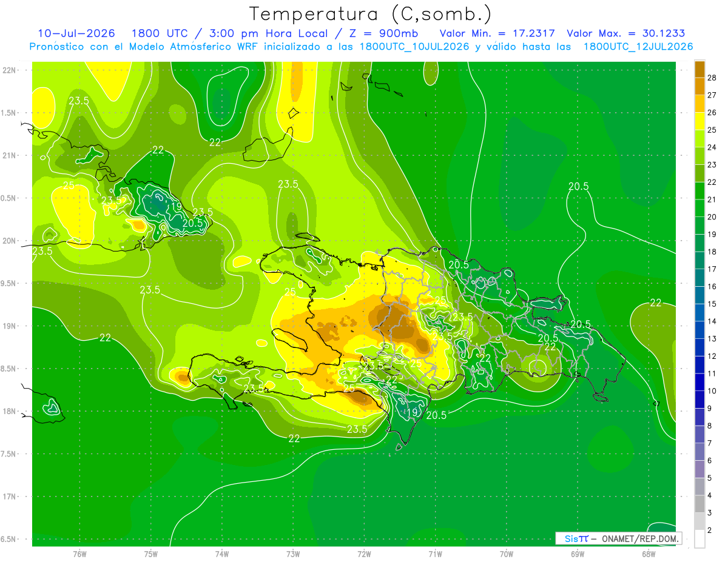Select valid-until time "1800UTC_12JUL2026"

(x=638, y=47)
